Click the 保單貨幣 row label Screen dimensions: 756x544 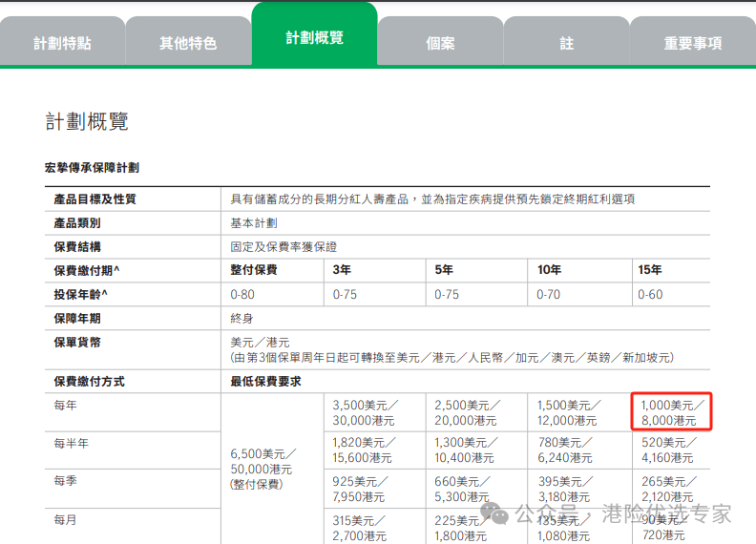[x=77, y=343]
